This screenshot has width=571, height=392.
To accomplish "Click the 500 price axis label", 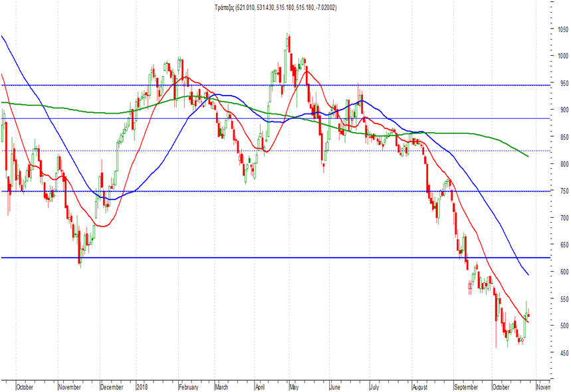I will point(563,326).
